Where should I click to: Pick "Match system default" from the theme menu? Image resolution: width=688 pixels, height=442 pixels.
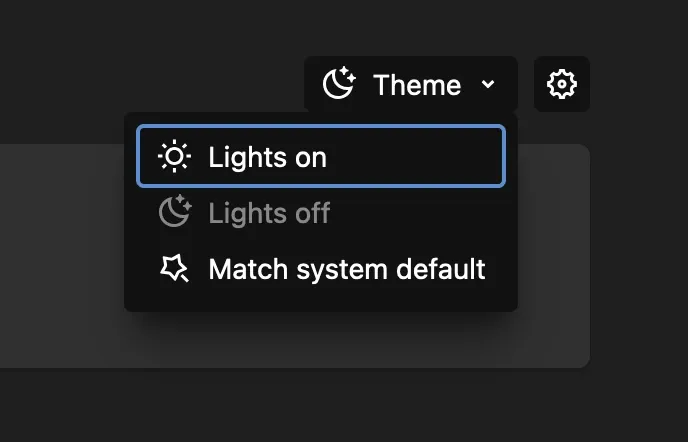[x=321, y=269]
